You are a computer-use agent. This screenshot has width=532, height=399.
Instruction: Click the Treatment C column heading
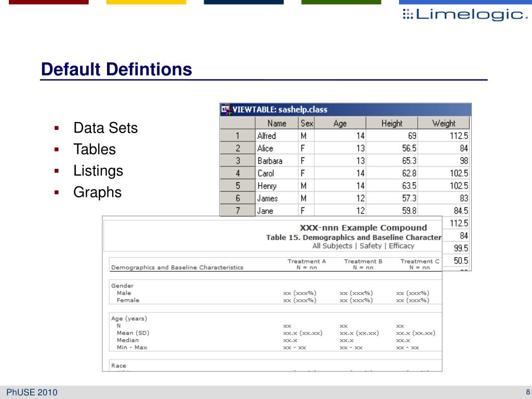coord(420,264)
